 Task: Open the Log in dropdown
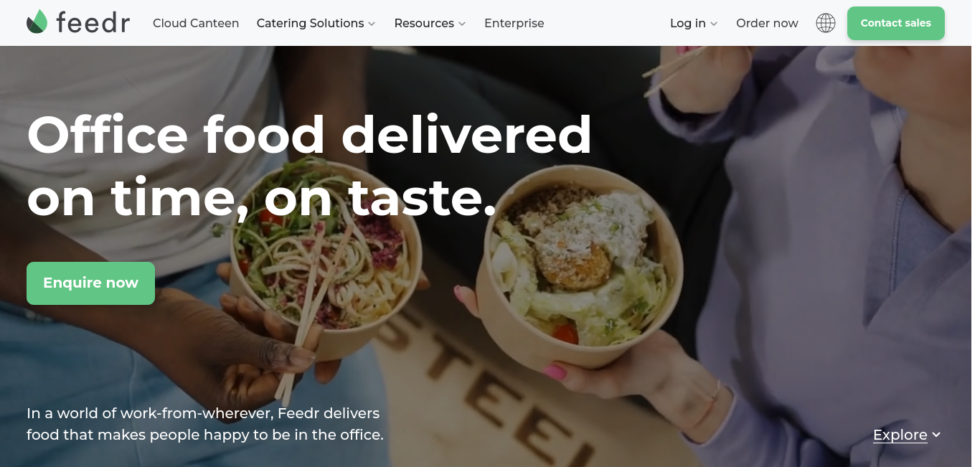tap(694, 23)
